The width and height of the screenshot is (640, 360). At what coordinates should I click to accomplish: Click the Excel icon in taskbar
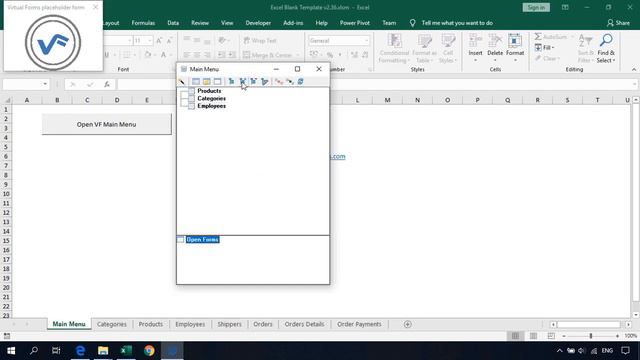tap(126, 351)
